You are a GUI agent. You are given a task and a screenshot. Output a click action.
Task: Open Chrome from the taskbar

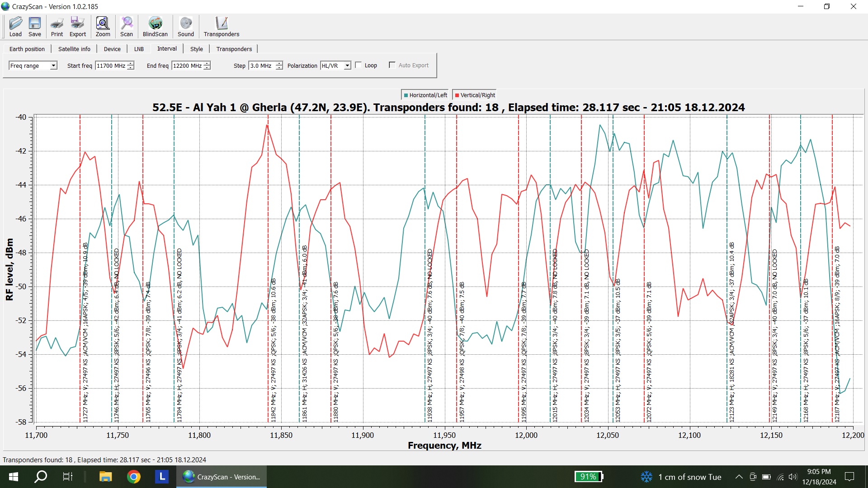[x=134, y=477]
